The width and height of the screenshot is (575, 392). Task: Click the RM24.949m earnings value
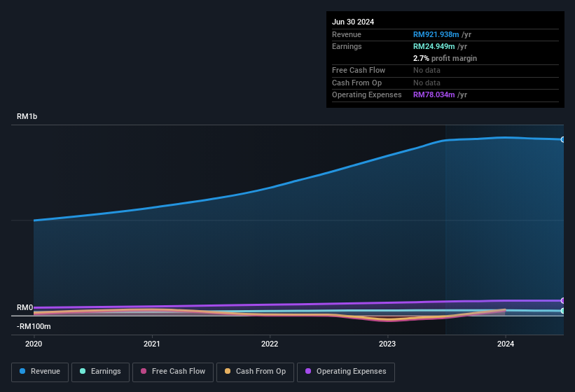[434, 46]
